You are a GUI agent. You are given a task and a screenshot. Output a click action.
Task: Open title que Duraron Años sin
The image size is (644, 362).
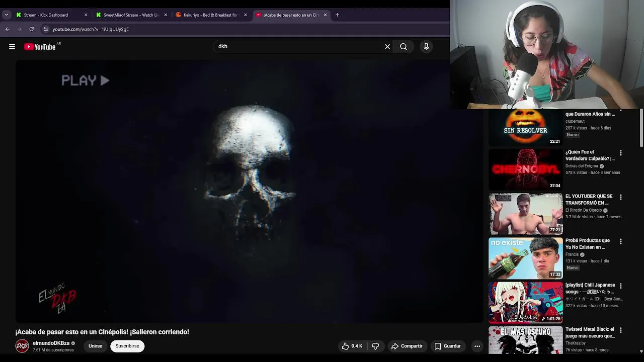(x=590, y=114)
